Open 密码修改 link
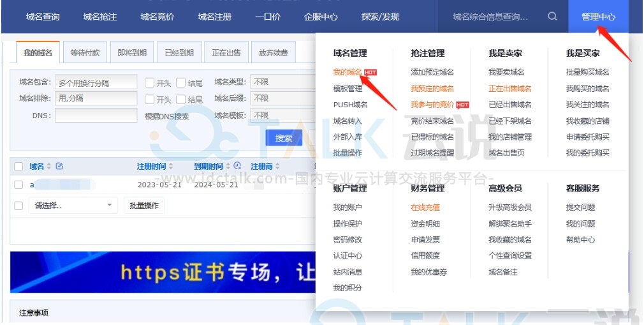This screenshot has width=644, height=325. 348,239
